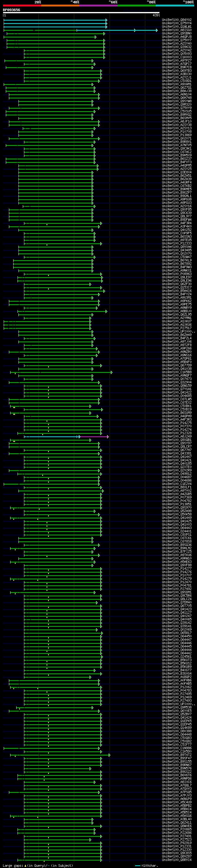197x868 pixels.
Task: Select label UniRef100_Q1EPK5
Action: click(x=177, y=721)
